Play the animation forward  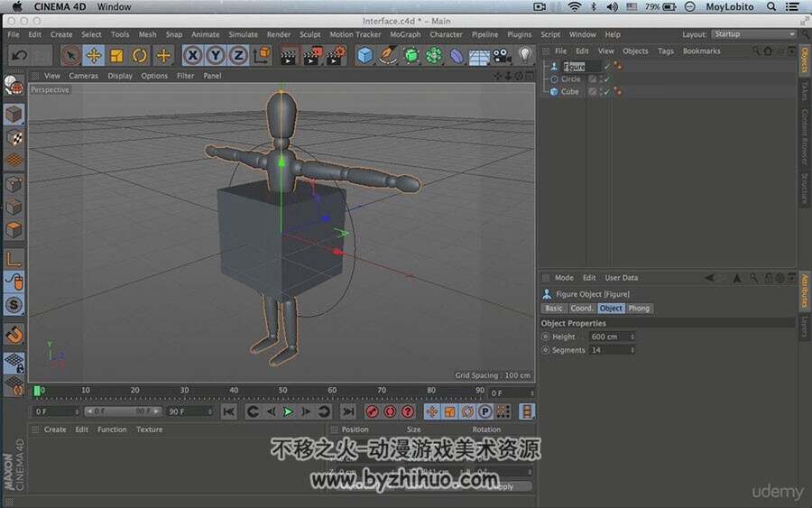coord(288,411)
